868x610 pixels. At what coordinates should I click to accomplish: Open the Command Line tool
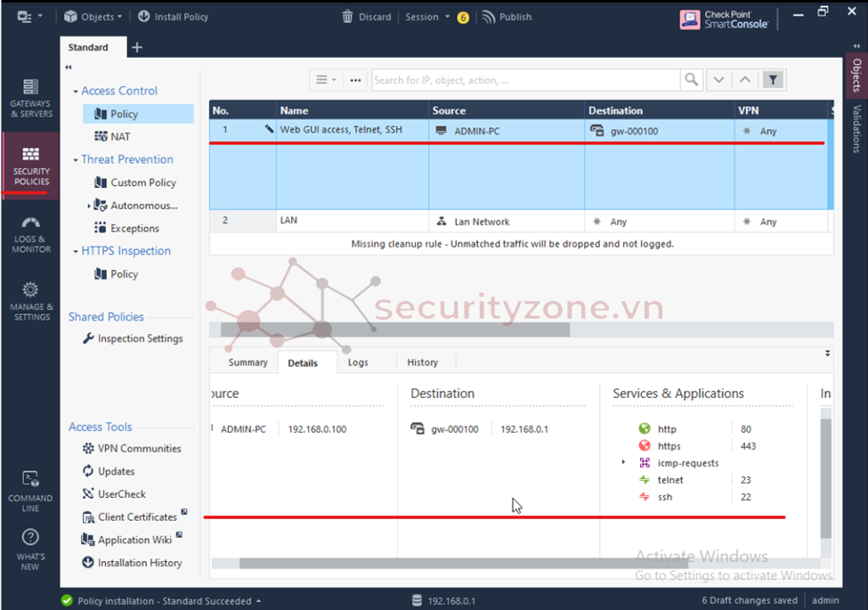pos(30,492)
